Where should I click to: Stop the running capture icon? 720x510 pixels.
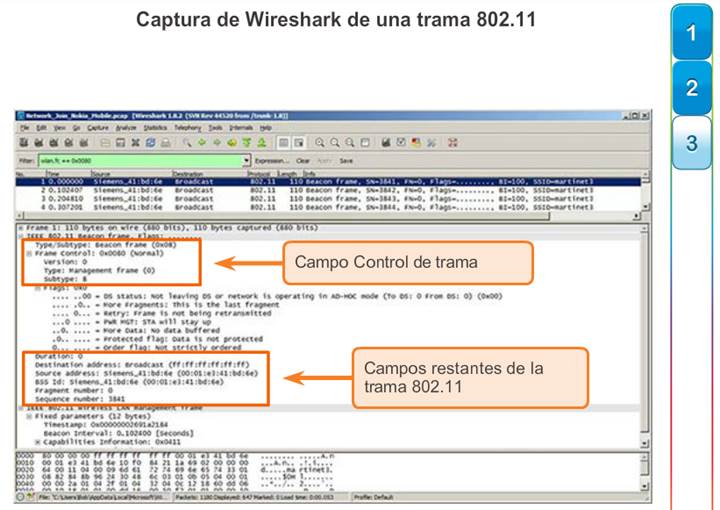[69, 143]
